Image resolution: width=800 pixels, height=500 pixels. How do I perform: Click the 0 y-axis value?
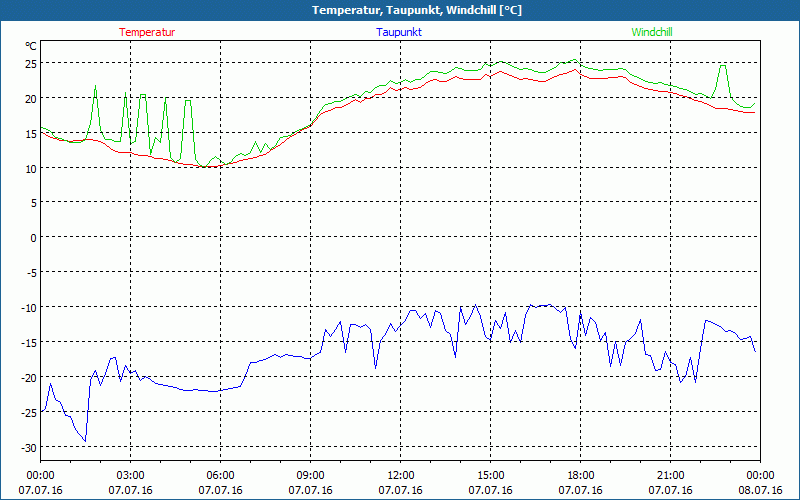click(34, 238)
